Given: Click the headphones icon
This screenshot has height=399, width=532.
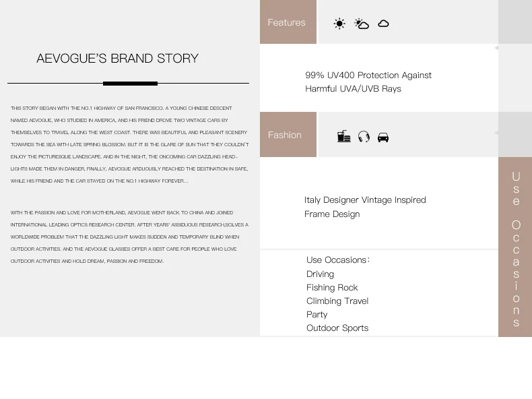Looking at the screenshot, I should [x=364, y=137].
